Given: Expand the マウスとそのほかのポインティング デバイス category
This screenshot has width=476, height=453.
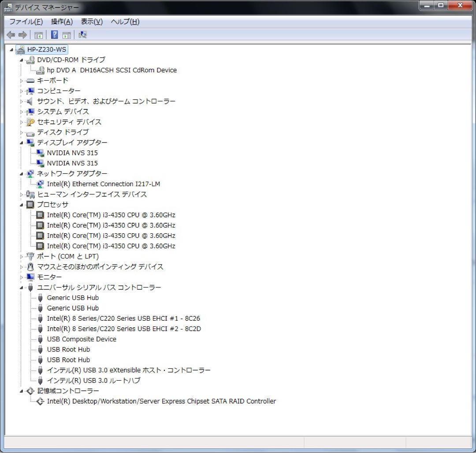Looking at the screenshot, I should (x=22, y=267).
